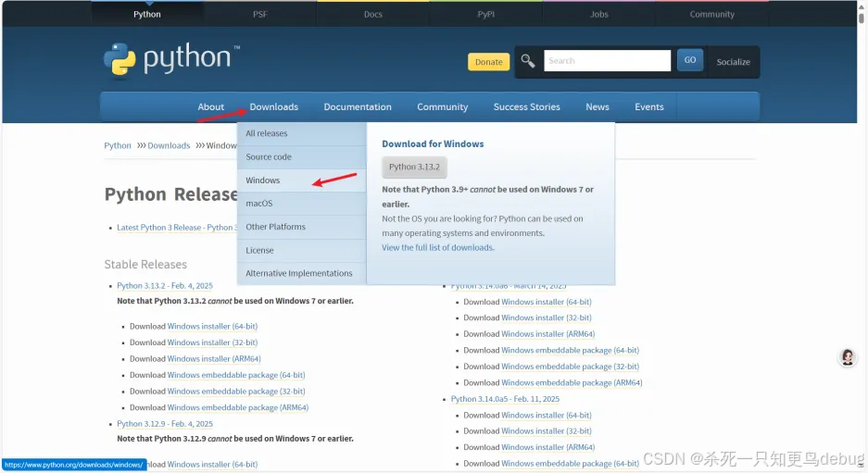Image resolution: width=868 pixels, height=473 pixels.
Task: Open the PyPI top bar tab
Action: pyautogui.click(x=486, y=14)
